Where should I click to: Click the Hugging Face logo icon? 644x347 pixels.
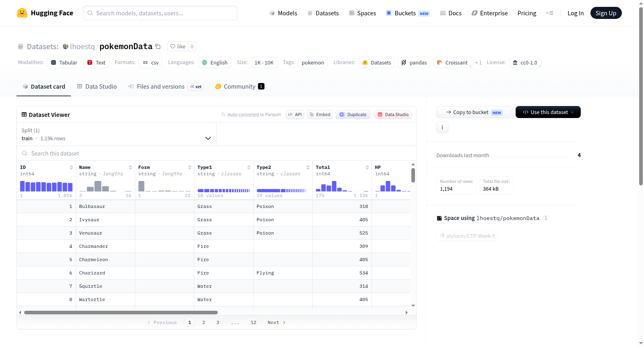(22, 13)
